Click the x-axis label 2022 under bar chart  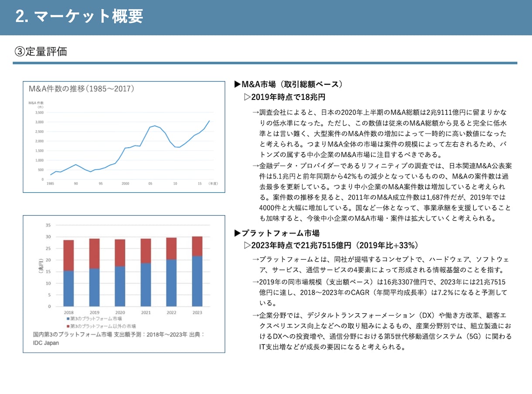[x=171, y=312]
